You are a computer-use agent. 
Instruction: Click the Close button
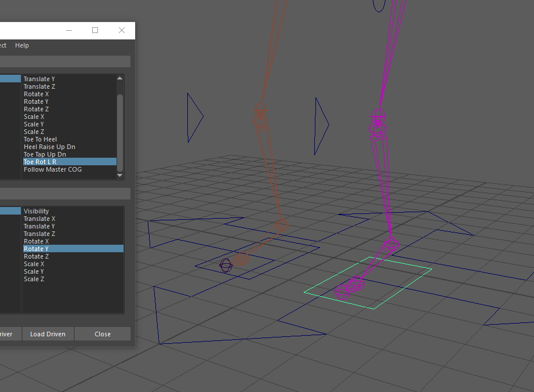click(102, 333)
